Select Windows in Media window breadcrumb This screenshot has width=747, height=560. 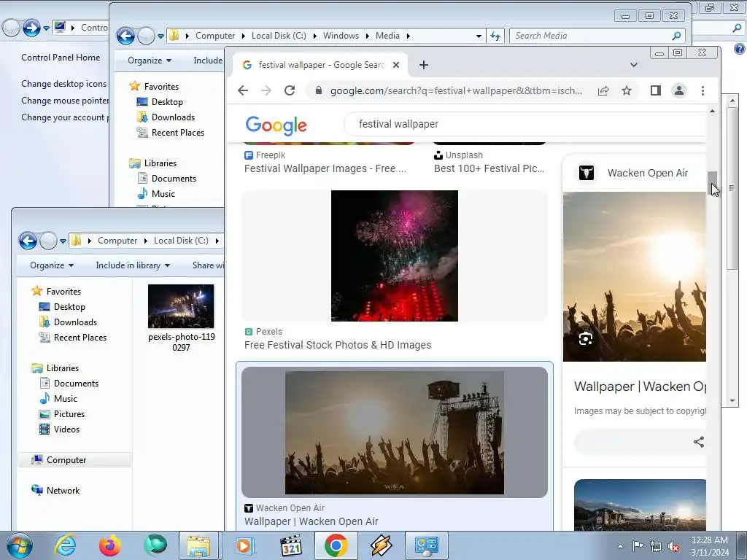click(x=341, y=36)
